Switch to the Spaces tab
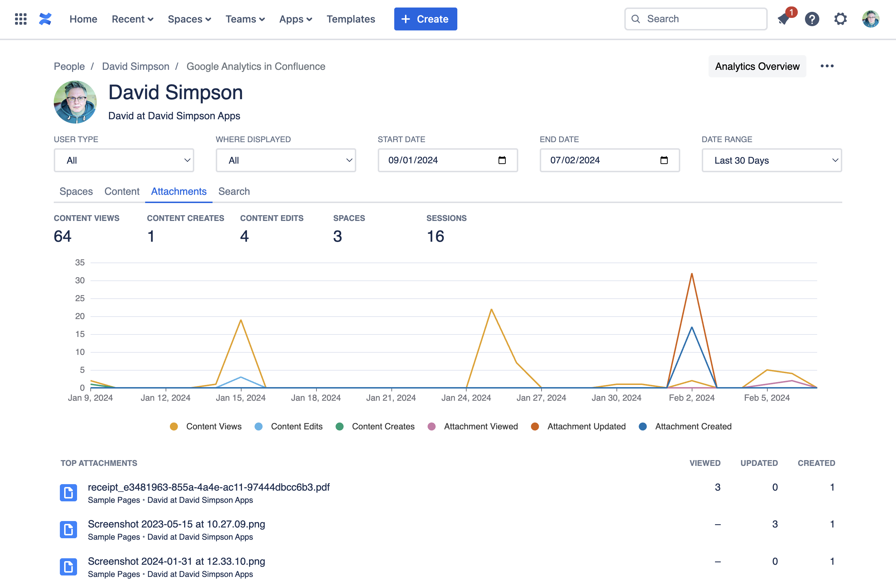The image size is (896, 588). 76,192
